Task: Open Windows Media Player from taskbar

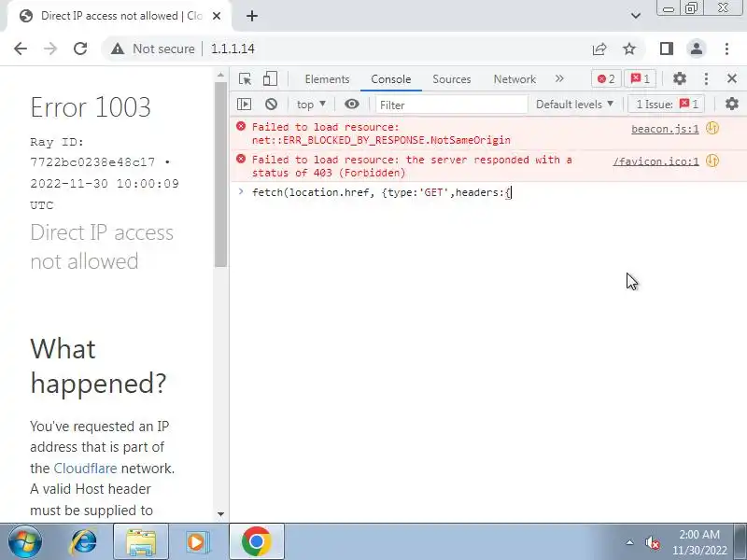Action: [197, 542]
